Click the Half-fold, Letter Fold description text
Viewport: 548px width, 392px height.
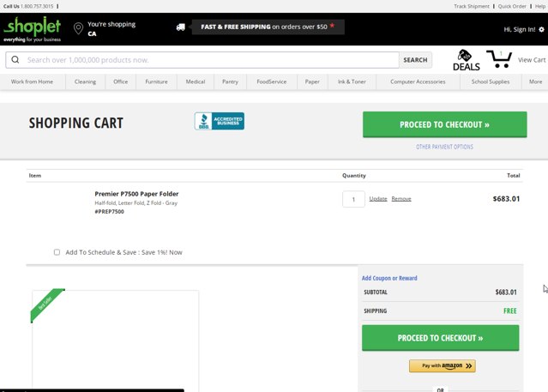coord(136,203)
